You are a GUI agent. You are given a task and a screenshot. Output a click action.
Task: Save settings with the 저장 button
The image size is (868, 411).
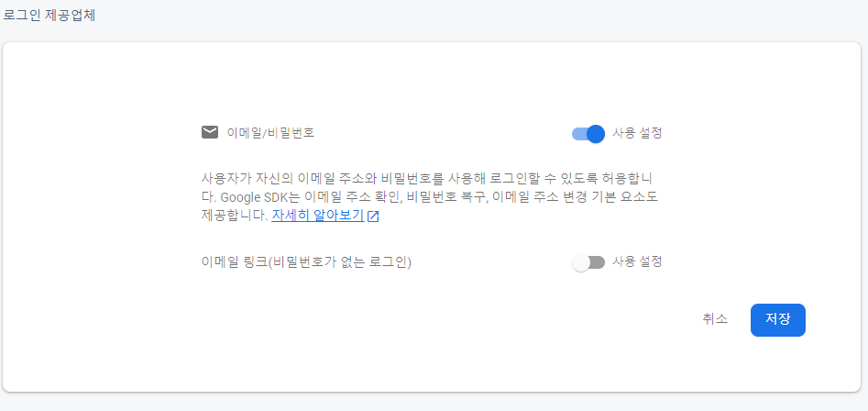pyautogui.click(x=778, y=319)
